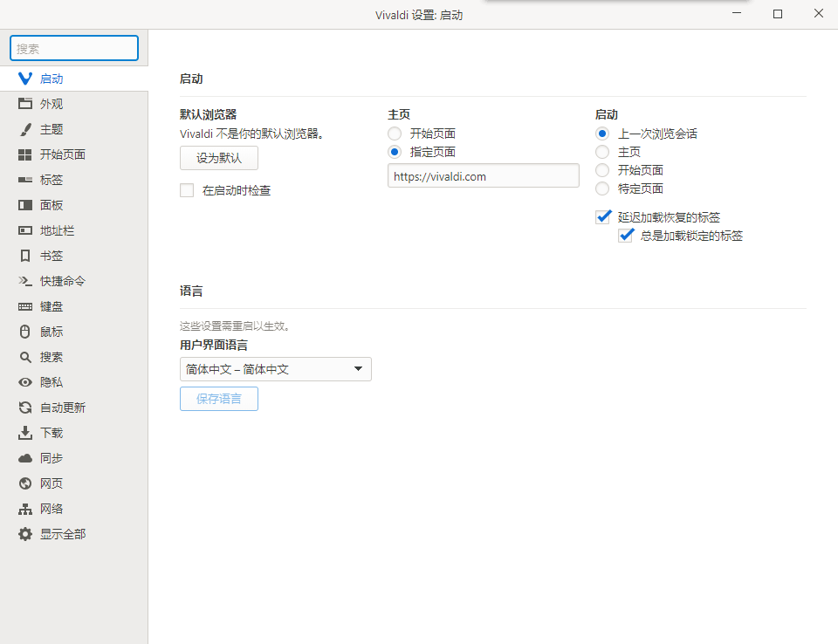Enable the check on startup (在启动时检查) checkbox
This screenshot has height=644, width=838.
(x=187, y=190)
